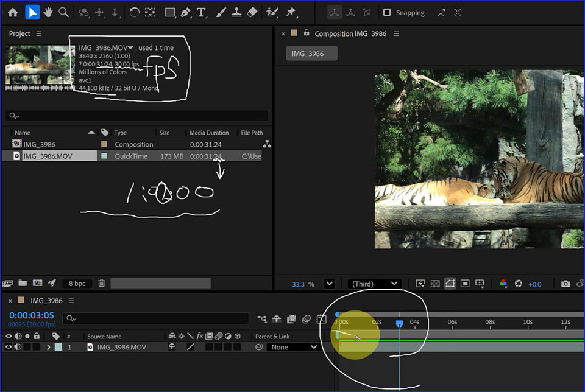585x392 pixels.
Task: Click the 8 bpc color depth button
Action: 77,283
